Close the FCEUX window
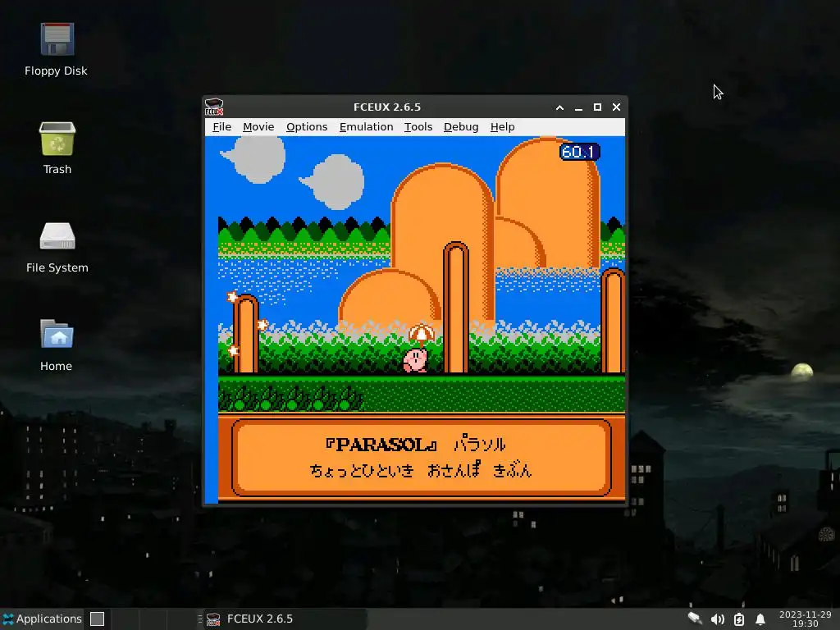This screenshot has width=840, height=630. coord(617,107)
